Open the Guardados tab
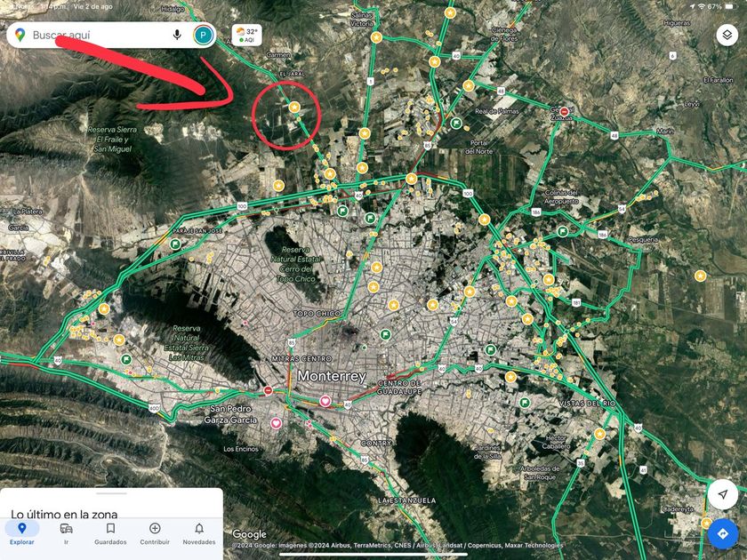This screenshot has width=747, height=560. click(110, 533)
